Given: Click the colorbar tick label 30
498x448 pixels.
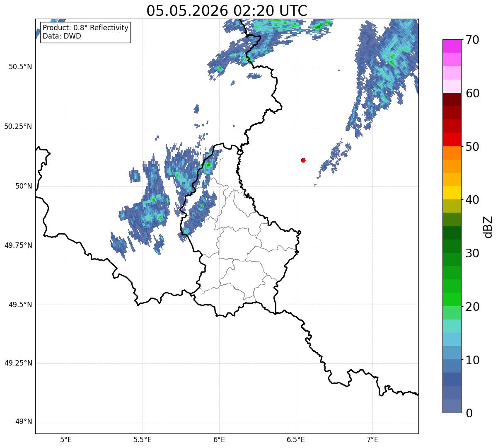Looking at the screenshot, I should 472,253.
